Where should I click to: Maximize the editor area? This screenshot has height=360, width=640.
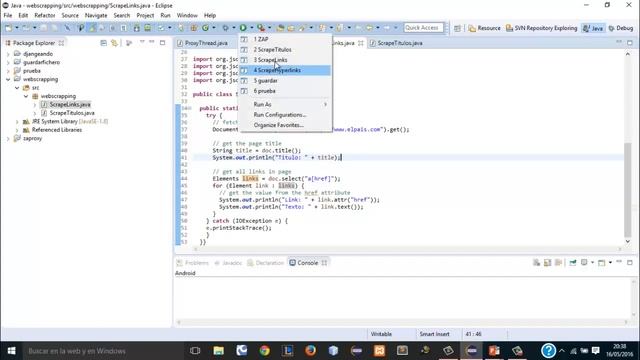pos(630,42)
